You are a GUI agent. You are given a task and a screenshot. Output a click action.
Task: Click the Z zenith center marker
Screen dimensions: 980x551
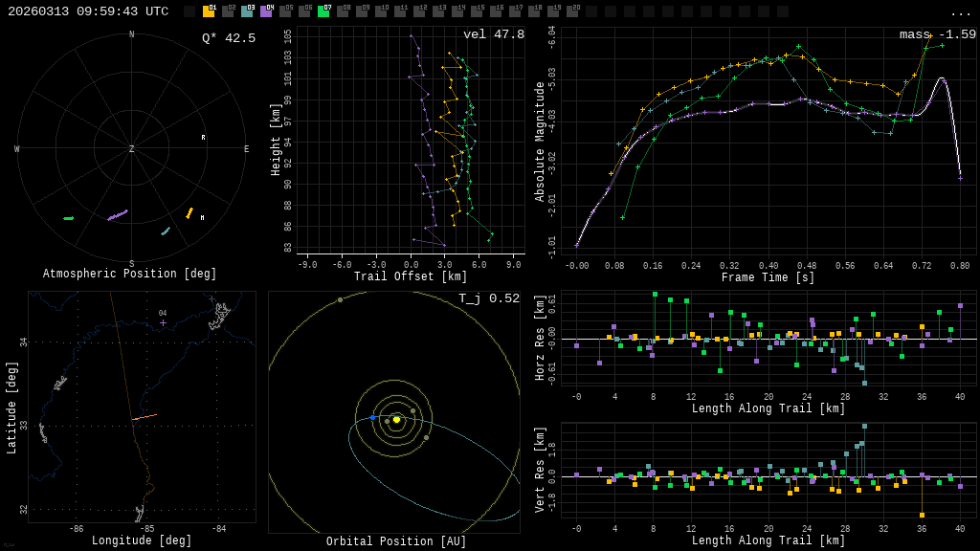[132, 149]
